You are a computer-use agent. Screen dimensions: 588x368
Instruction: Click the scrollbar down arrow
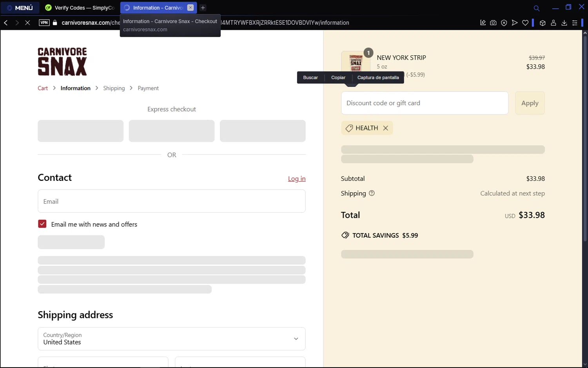click(x=585, y=364)
